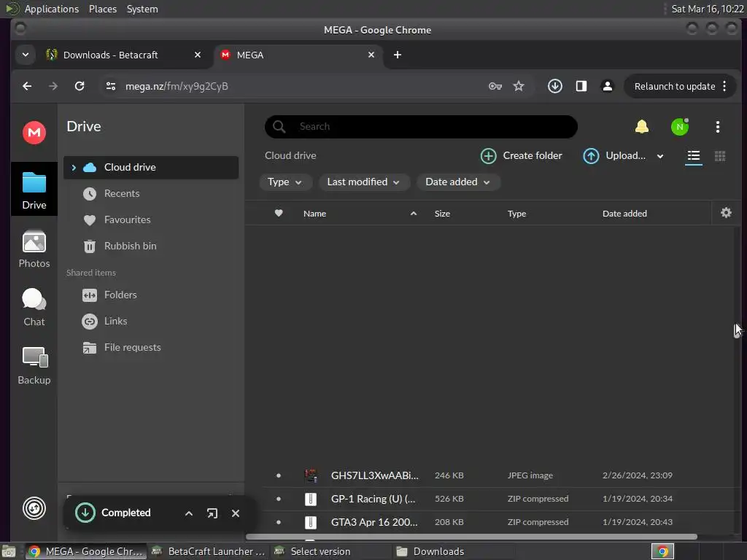Screen dimensions: 747x560
Task: Switch to grid thumbnail view
Action: tap(720, 156)
